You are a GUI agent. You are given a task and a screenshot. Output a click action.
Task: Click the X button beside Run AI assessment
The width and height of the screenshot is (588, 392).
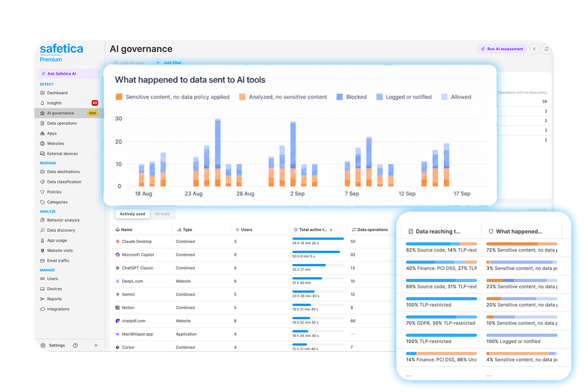pos(534,49)
